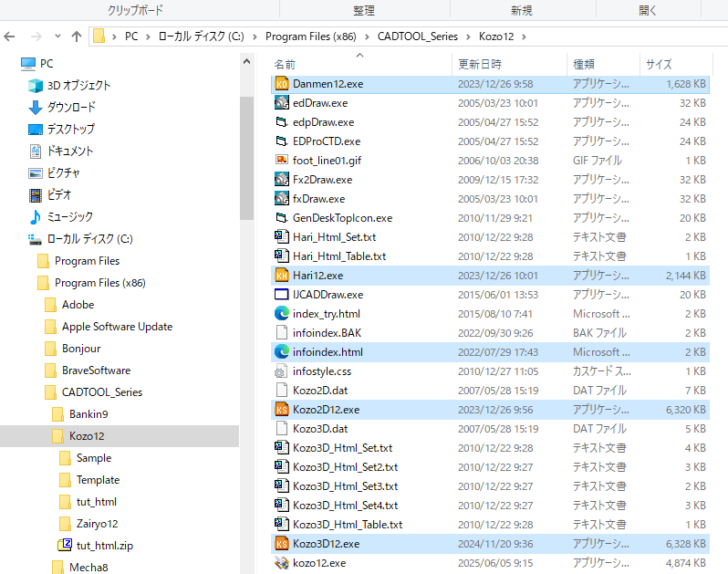Open the recent locations dropdown

point(57,37)
